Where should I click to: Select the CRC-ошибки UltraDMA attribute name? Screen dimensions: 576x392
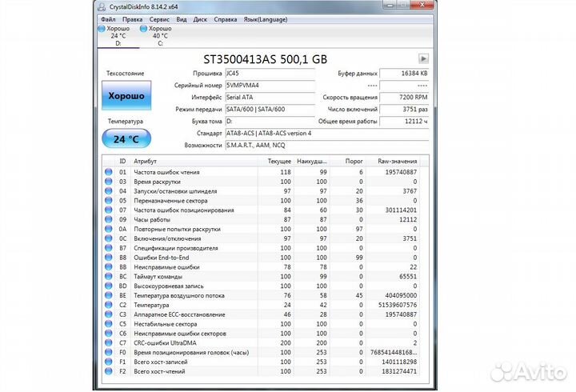click(166, 342)
